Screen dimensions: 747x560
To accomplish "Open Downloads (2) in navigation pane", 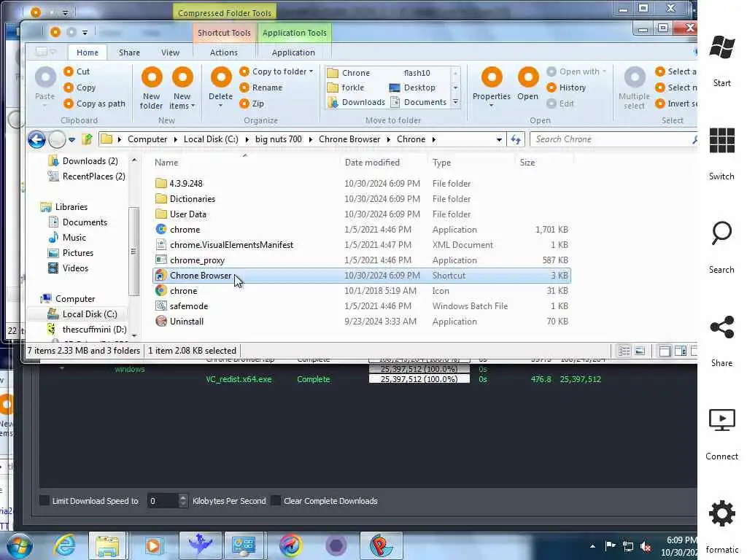I will 83,161.
